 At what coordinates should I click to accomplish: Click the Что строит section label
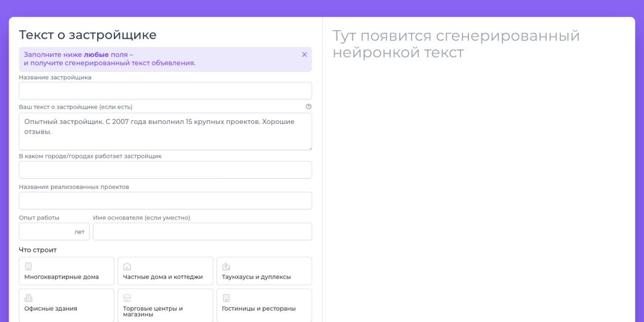38,250
